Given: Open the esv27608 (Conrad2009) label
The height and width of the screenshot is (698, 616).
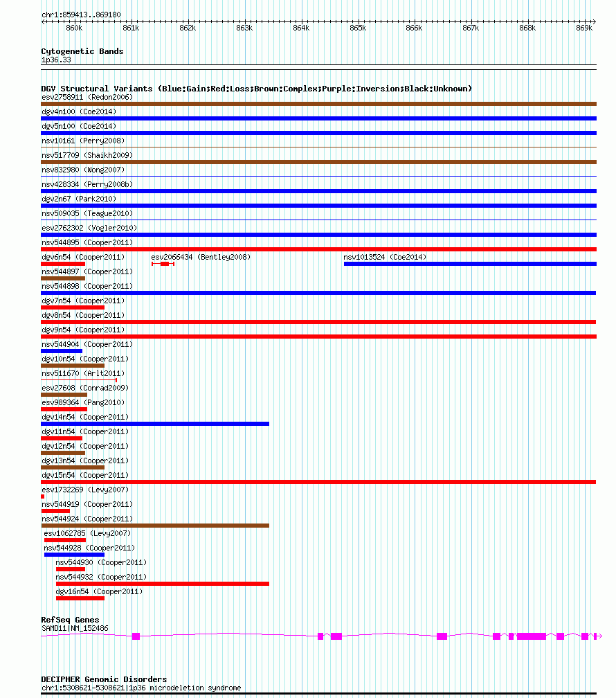Looking at the screenshot, I should (x=85, y=388).
